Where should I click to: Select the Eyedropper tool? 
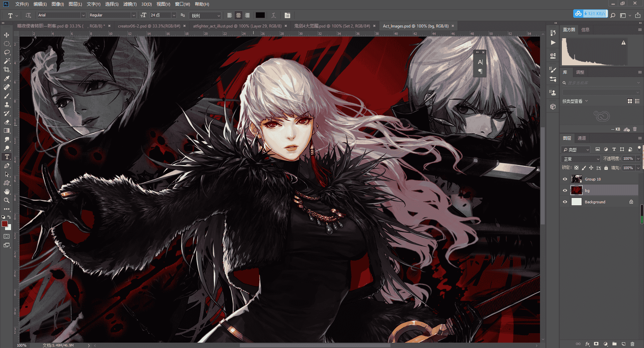point(6,78)
